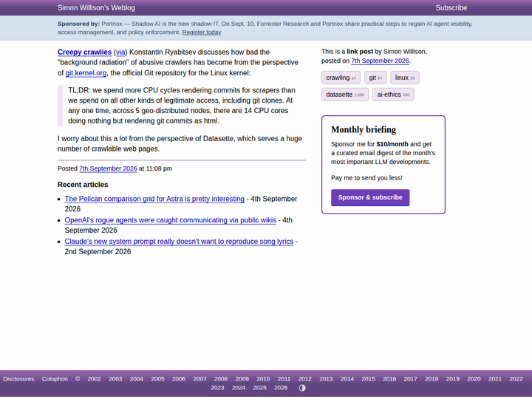The image size is (532, 399).
Task: Go to the 2024 archive
Action: (239, 388)
